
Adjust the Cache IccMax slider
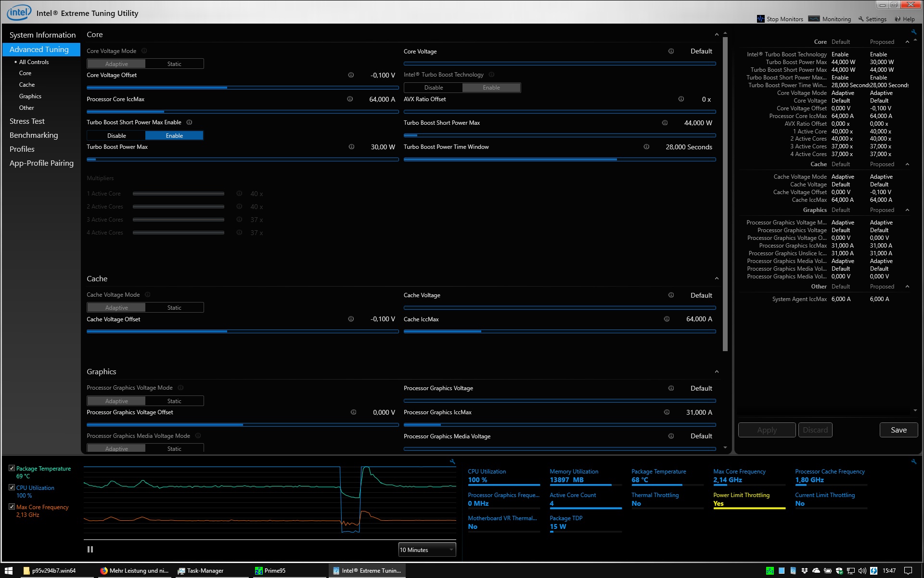(x=560, y=331)
